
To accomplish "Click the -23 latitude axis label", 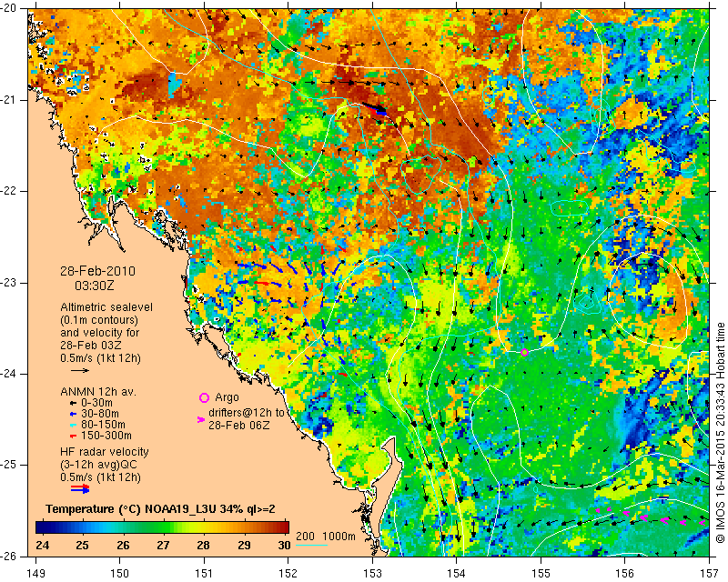I will (9, 282).
